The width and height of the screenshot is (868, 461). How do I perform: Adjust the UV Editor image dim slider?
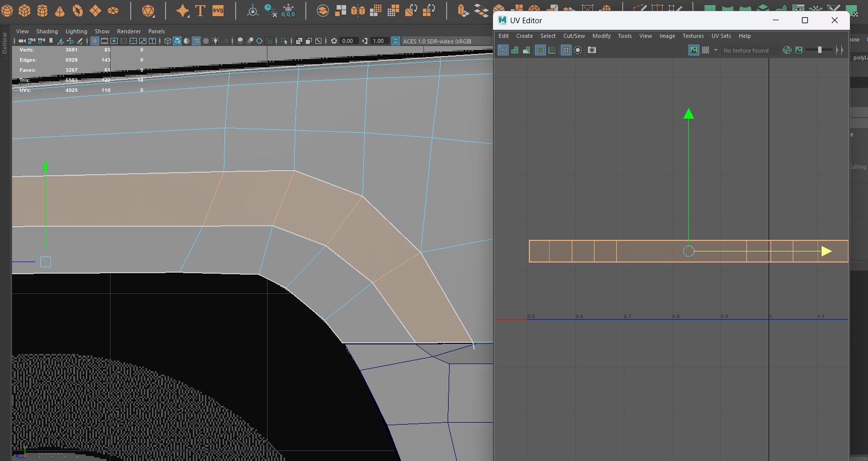point(820,49)
